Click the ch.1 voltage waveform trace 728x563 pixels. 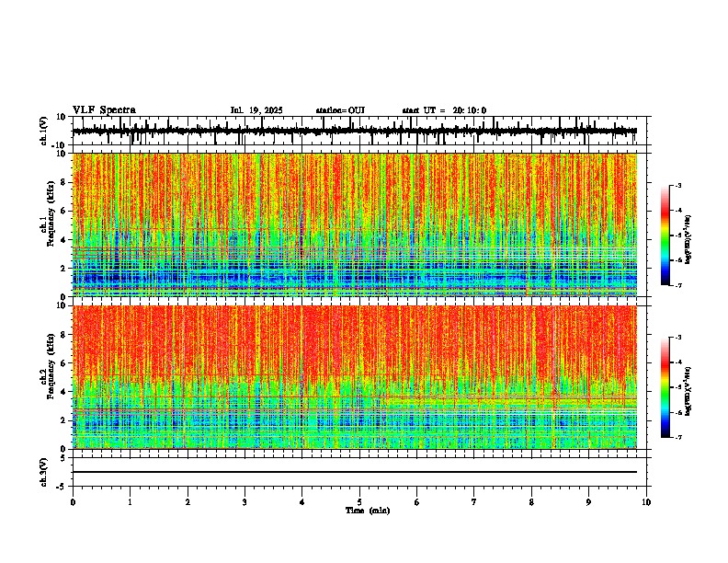(x=355, y=132)
